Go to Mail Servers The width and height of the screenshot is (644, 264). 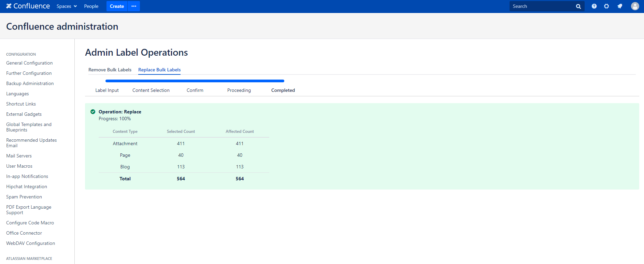point(19,156)
